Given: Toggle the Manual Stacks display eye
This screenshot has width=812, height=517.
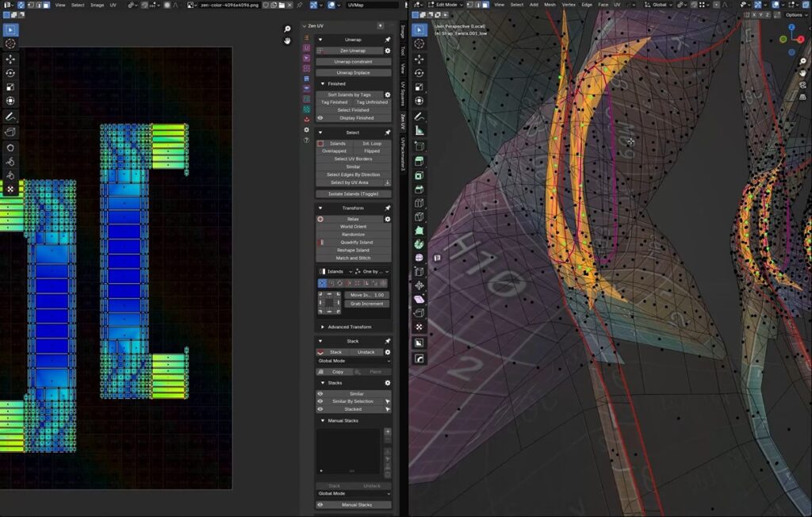Looking at the screenshot, I should point(320,505).
